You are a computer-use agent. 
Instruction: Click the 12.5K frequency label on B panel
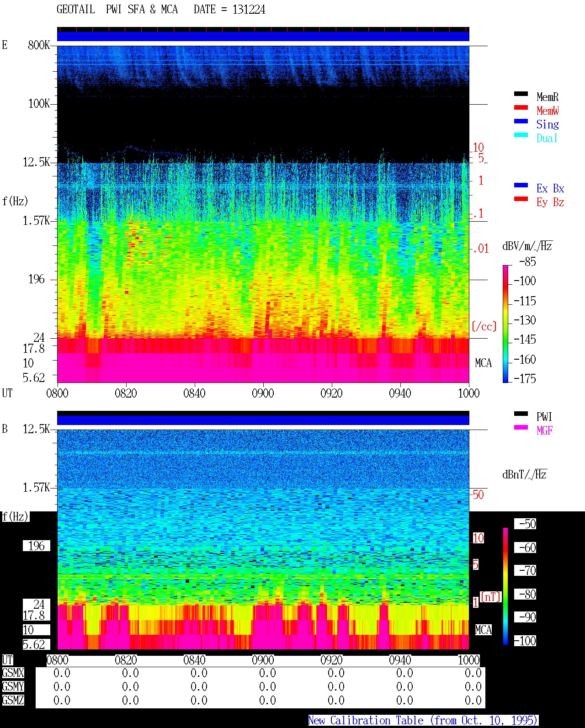(x=36, y=429)
